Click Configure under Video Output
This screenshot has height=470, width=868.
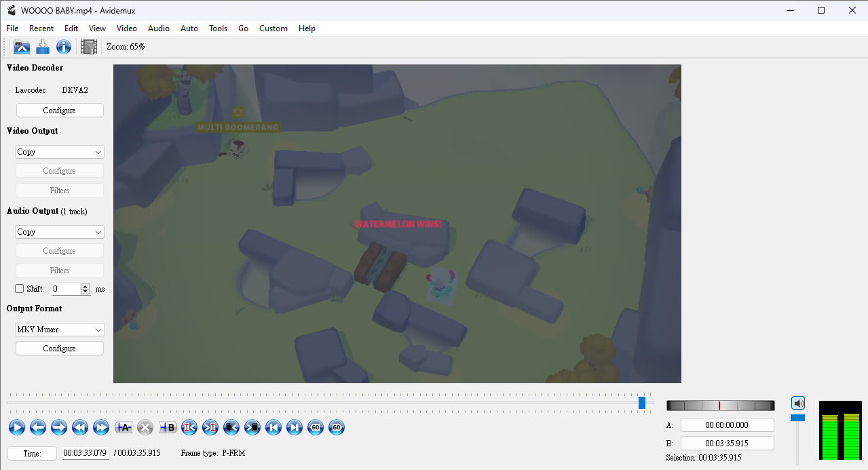pyautogui.click(x=60, y=171)
